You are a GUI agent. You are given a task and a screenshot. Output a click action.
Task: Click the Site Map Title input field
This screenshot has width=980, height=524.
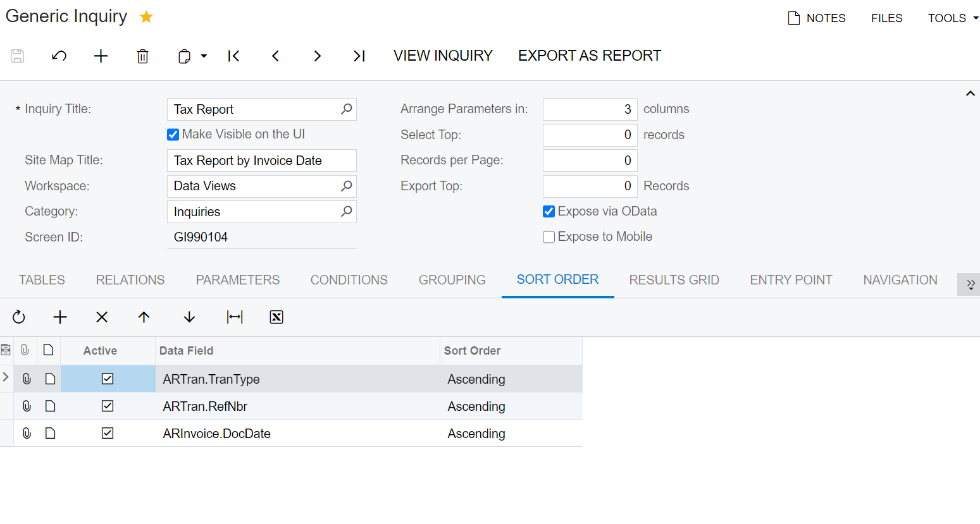(x=261, y=161)
